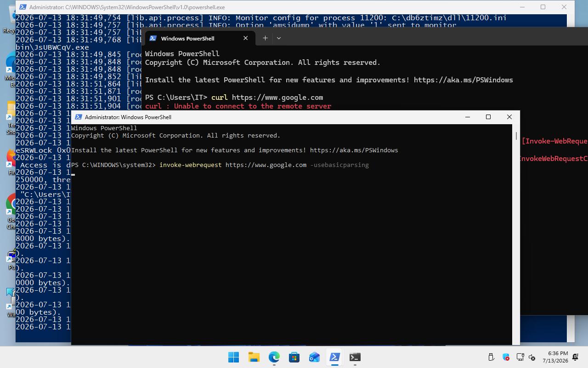
Task: Expand the Terminal new-tab profile dropdown
Action: click(x=278, y=38)
